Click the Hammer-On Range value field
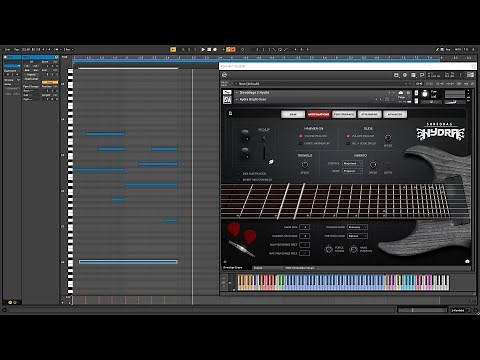The height and width of the screenshot is (360, 480). point(304,236)
